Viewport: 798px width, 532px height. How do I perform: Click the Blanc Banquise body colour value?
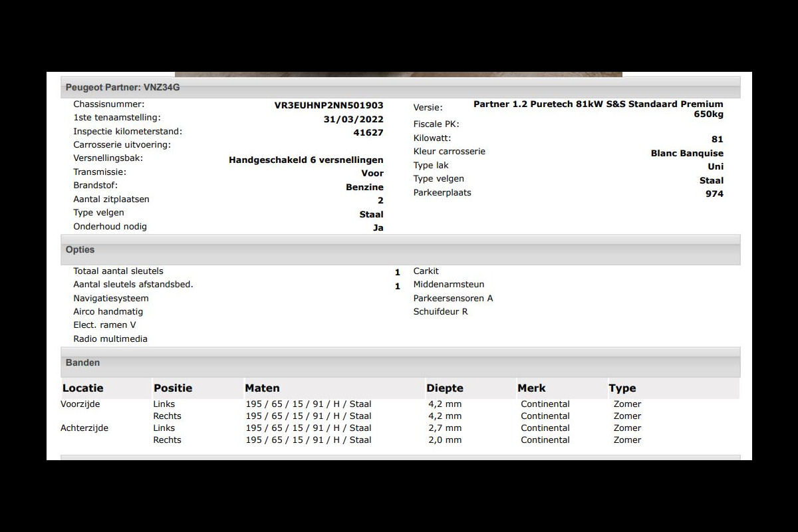point(687,154)
